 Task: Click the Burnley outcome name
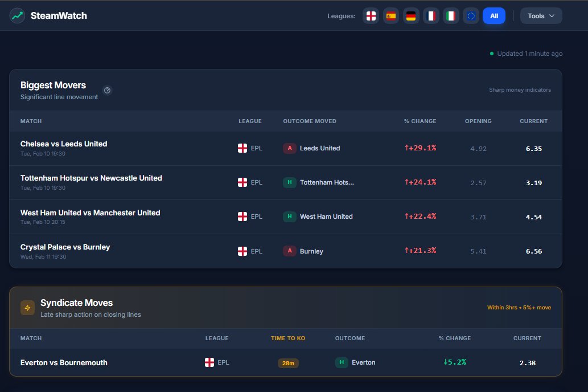(x=311, y=251)
